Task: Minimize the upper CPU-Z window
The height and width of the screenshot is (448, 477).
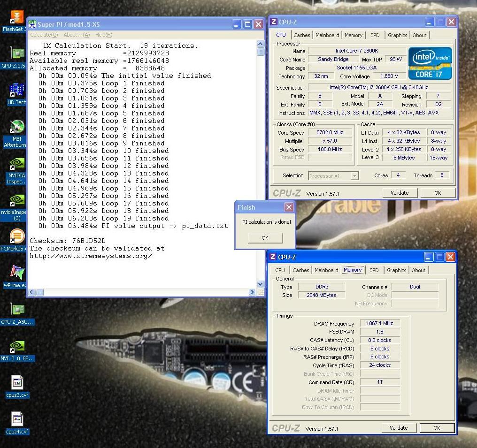Action: 429,22
